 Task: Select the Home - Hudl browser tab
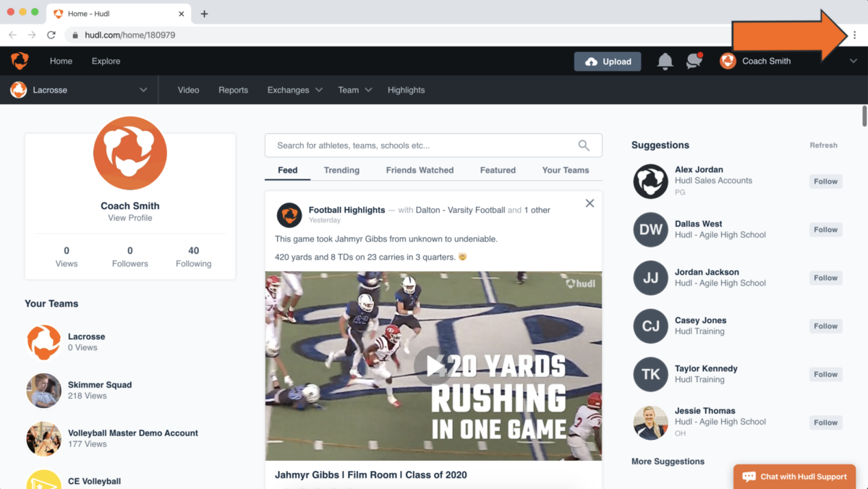[x=119, y=14]
